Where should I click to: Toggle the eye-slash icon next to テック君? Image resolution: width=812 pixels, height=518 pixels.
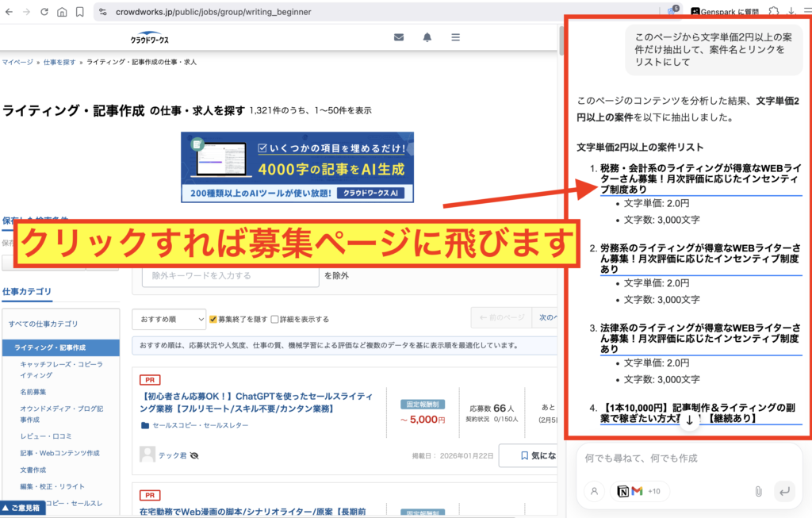coord(194,455)
